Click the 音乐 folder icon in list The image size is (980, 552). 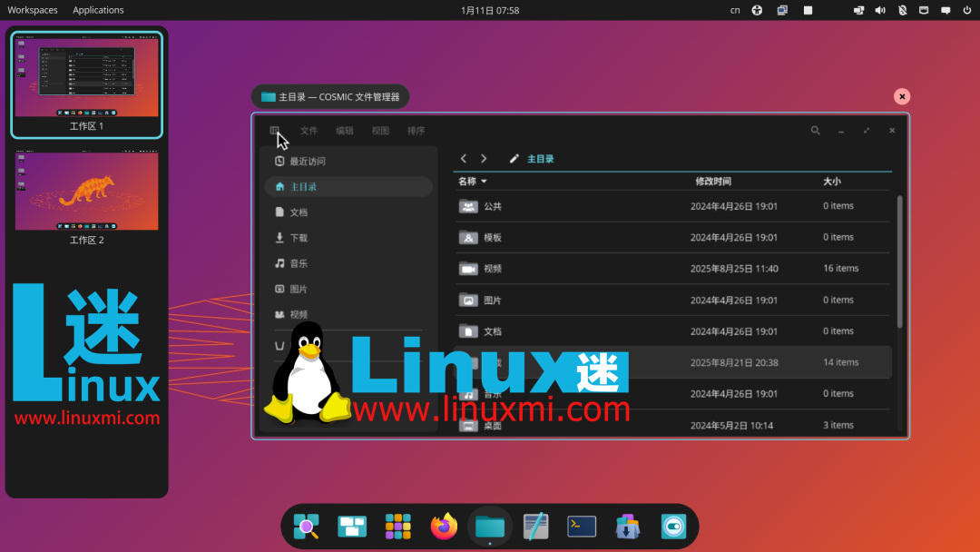coord(468,394)
